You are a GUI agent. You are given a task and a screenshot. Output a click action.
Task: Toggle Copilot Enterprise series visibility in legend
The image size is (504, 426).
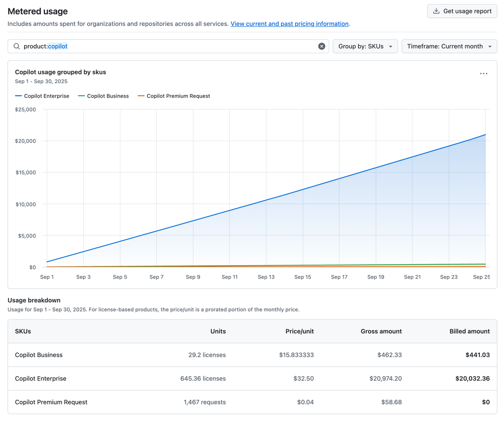click(x=42, y=96)
